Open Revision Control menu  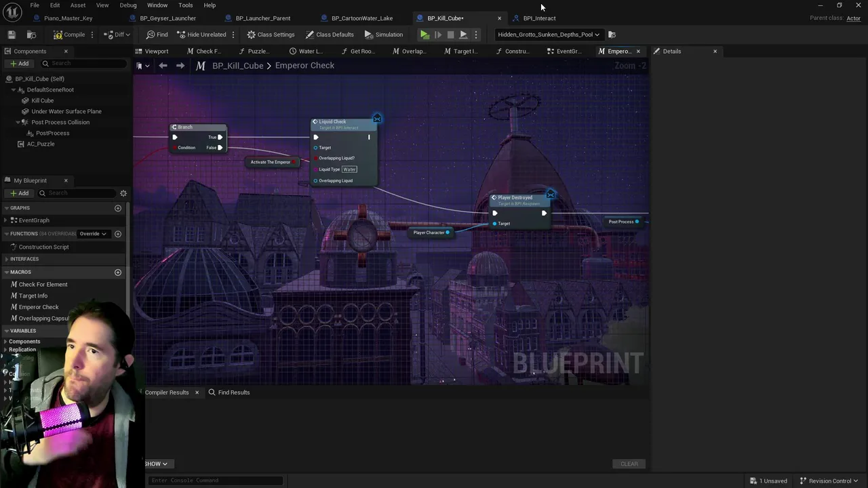(x=829, y=481)
